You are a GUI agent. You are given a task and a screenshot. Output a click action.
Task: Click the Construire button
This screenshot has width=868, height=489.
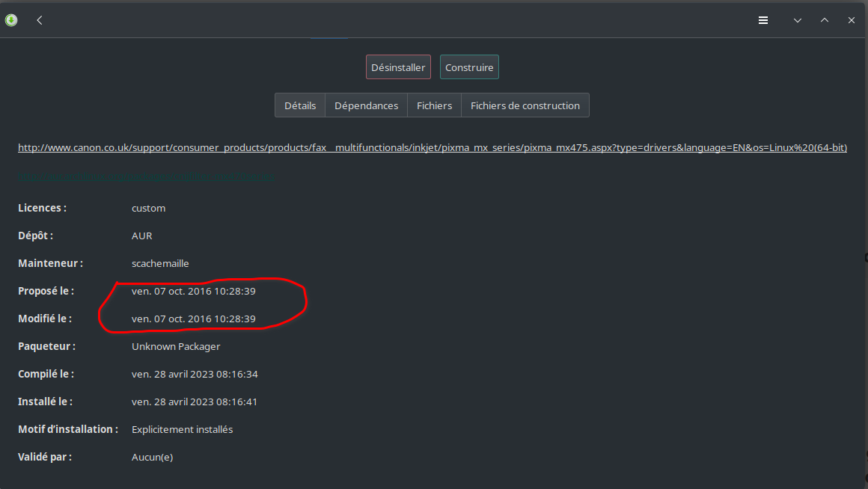click(469, 67)
